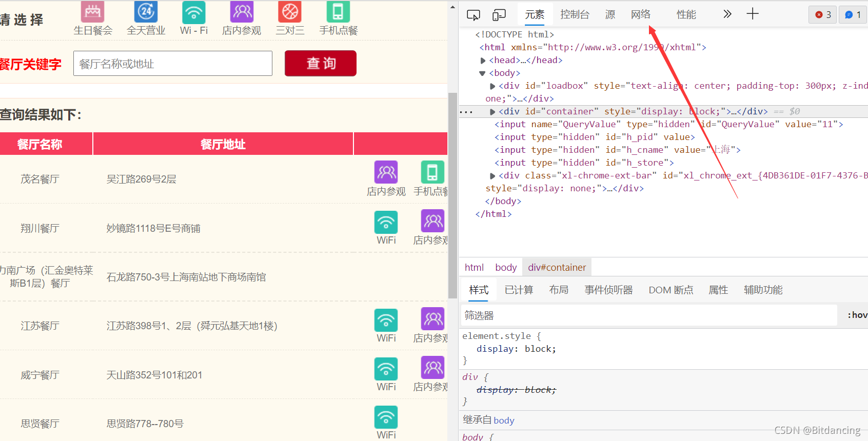The height and width of the screenshot is (441, 868).
Task: Click the 店内参观 filter icon at top
Action: pyautogui.click(x=242, y=12)
